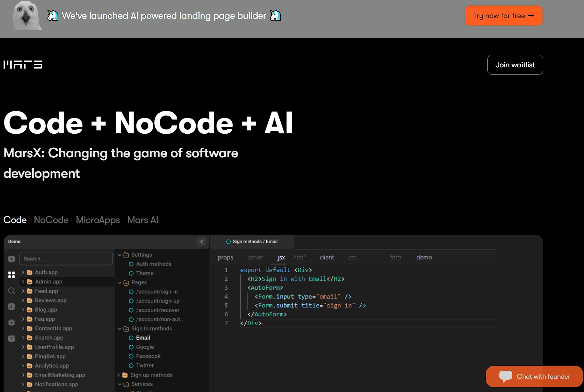Click the circle icon beside Theme
The image size is (584, 392).
pyautogui.click(x=131, y=273)
